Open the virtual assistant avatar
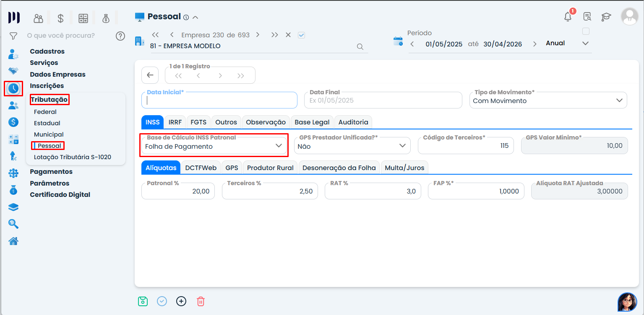 click(627, 302)
